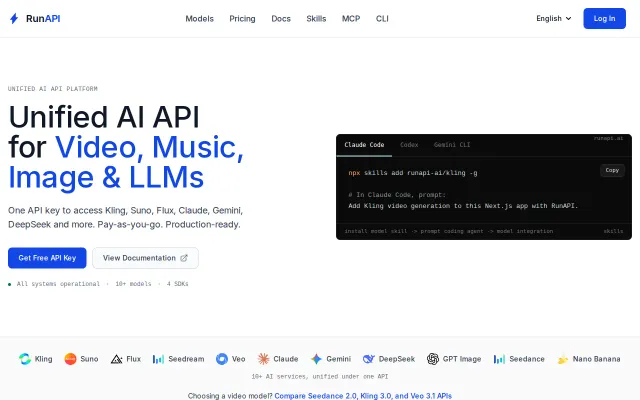Click the Claude starburst logo icon
640x400 pixels.
[263, 359]
